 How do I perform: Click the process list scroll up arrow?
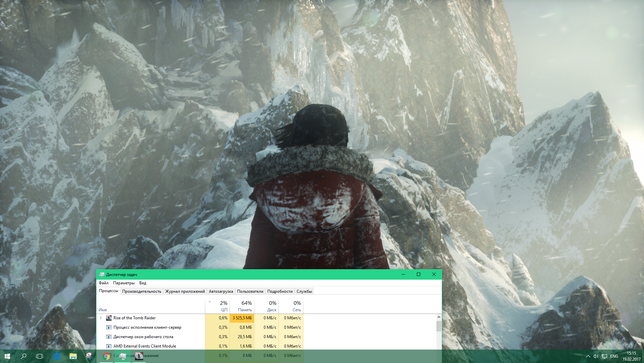point(439,317)
